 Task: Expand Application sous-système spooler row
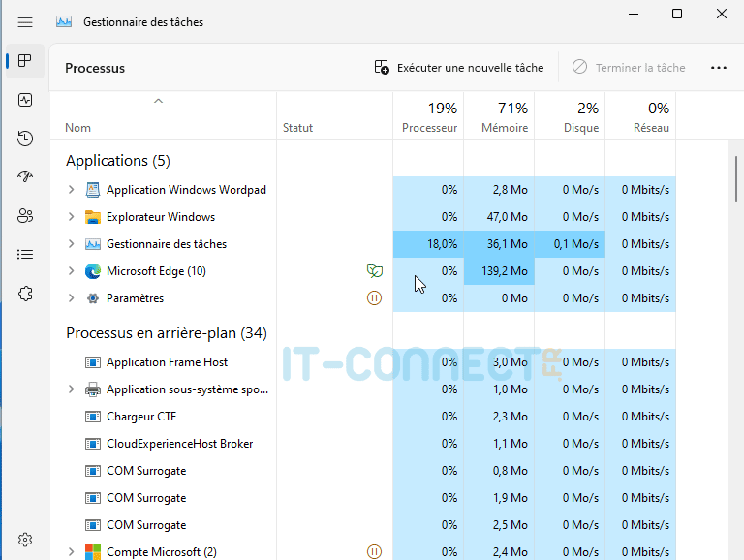tap(71, 389)
